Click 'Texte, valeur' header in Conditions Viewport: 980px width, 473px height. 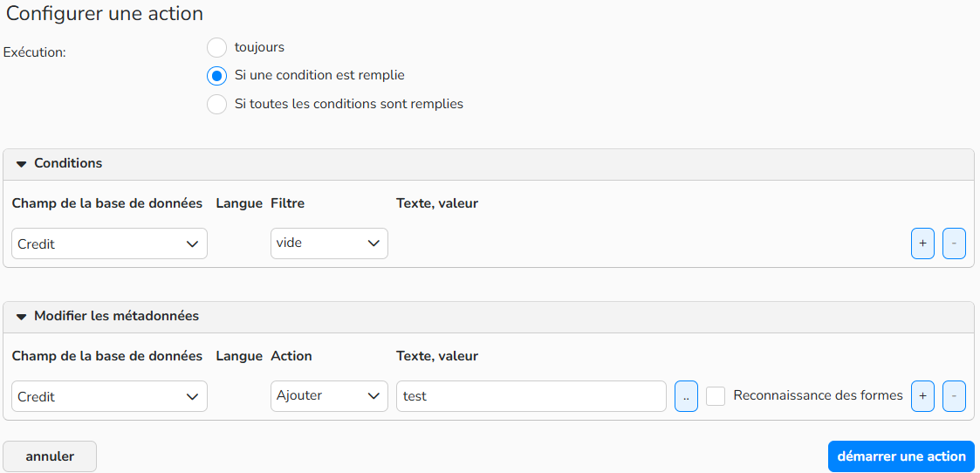coord(437,203)
